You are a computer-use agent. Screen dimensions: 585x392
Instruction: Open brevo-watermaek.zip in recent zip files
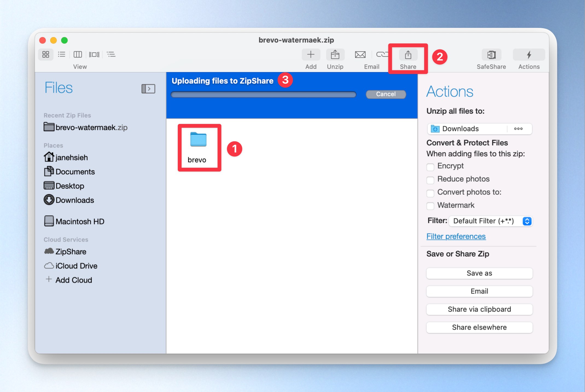(x=86, y=127)
